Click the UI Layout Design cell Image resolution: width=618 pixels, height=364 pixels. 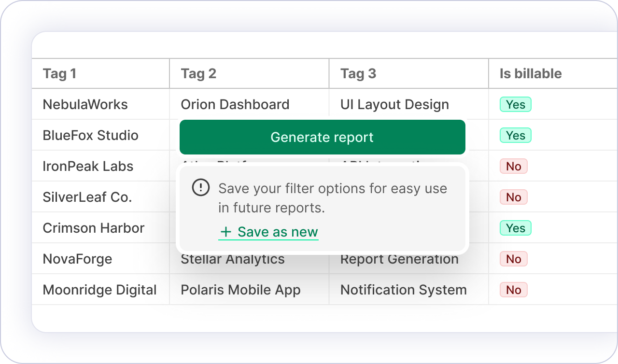tap(394, 104)
